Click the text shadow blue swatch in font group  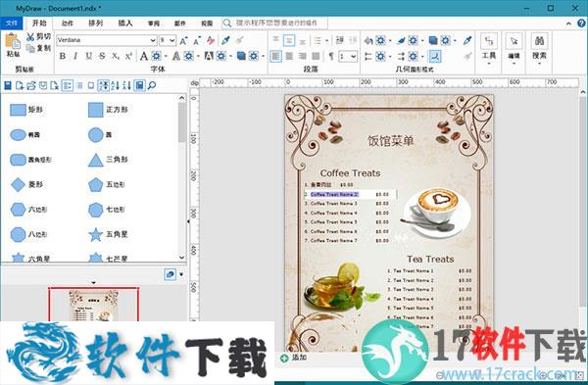pos(241,56)
